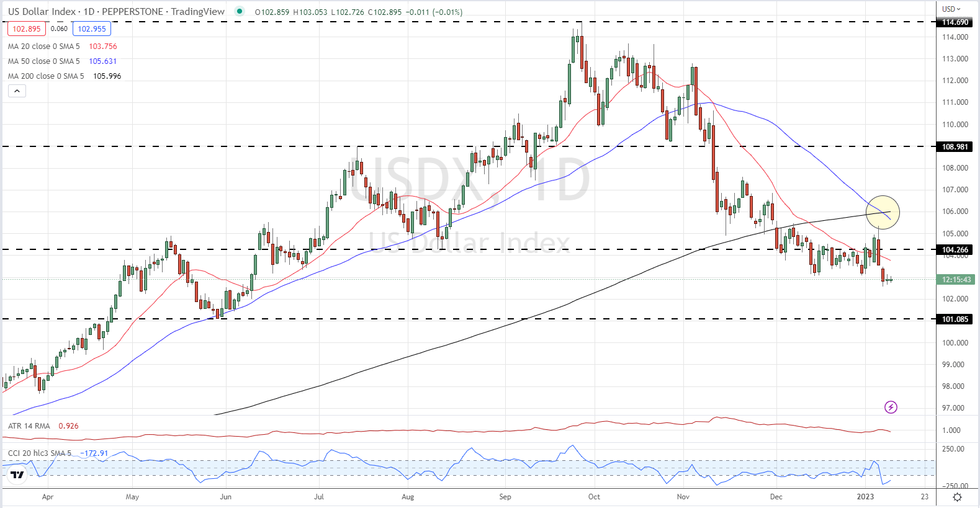Click the Sep label on time axis

(x=505, y=497)
